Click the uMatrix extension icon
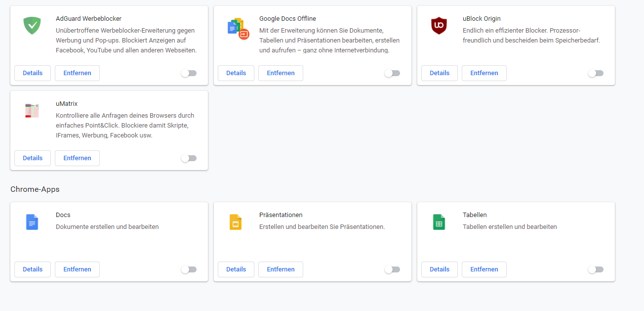Image resolution: width=644 pixels, height=311 pixels. click(32, 110)
